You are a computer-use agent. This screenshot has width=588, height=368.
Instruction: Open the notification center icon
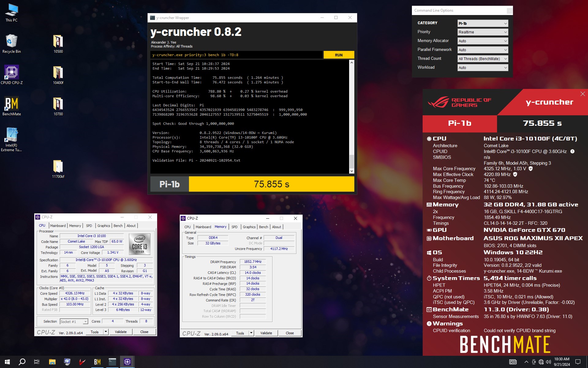(x=578, y=362)
